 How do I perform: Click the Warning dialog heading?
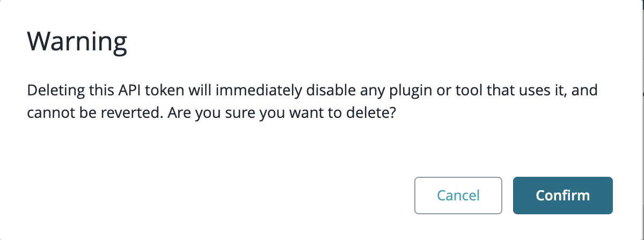pos(77,41)
